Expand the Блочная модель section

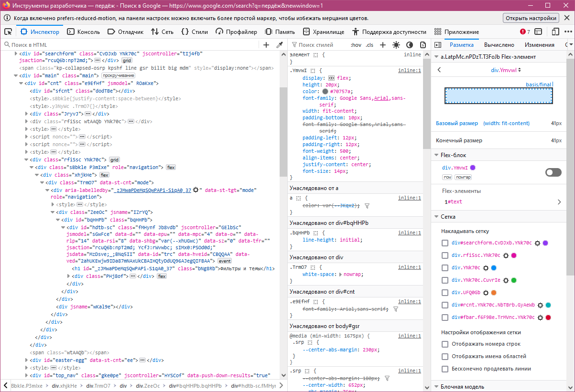pyautogui.click(x=436, y=387)
